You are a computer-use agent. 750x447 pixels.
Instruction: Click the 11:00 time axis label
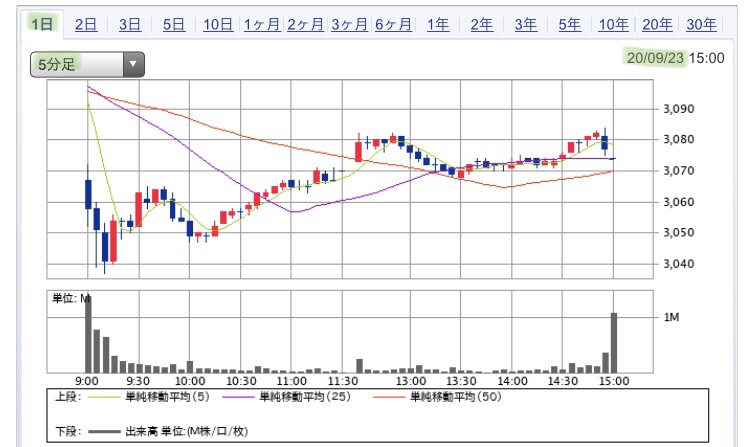[x=292, y=381]
